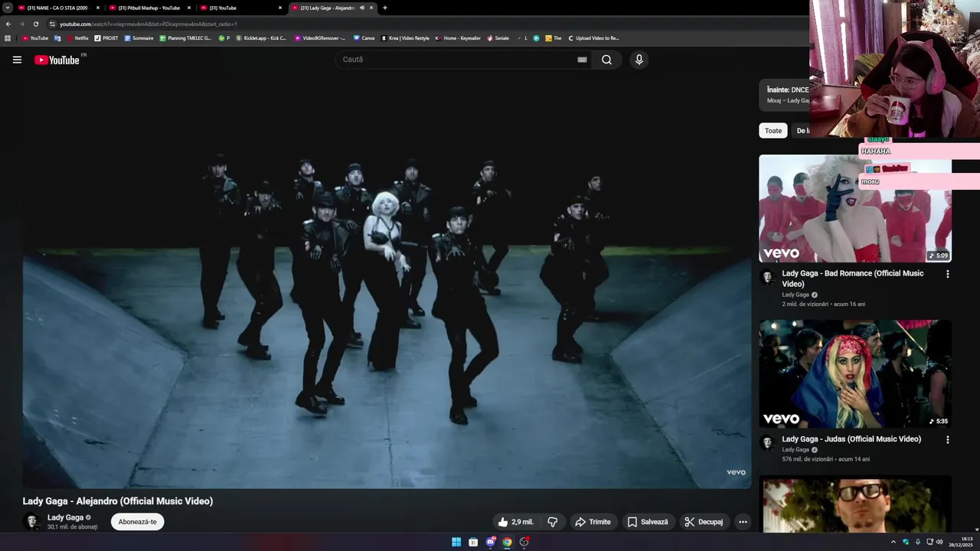
Task: Open Lady Gaga - Bad Romance title link
Action: (x=853, y=279)
